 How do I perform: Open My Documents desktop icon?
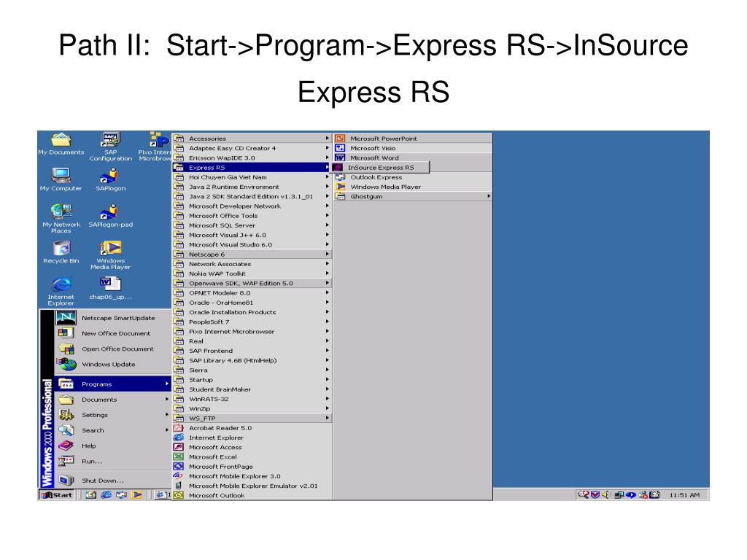(61, 144)
